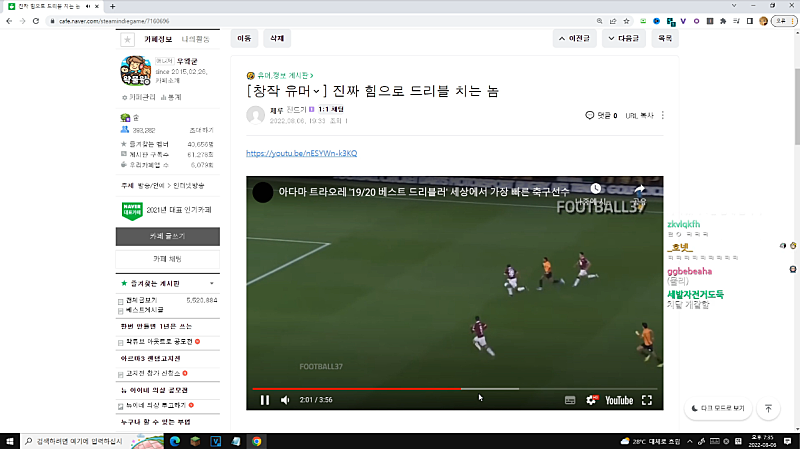Pause the YouTube video
The width and height of the screenshot is (800, 449).
pyautogui.click(x=265, y=400)
